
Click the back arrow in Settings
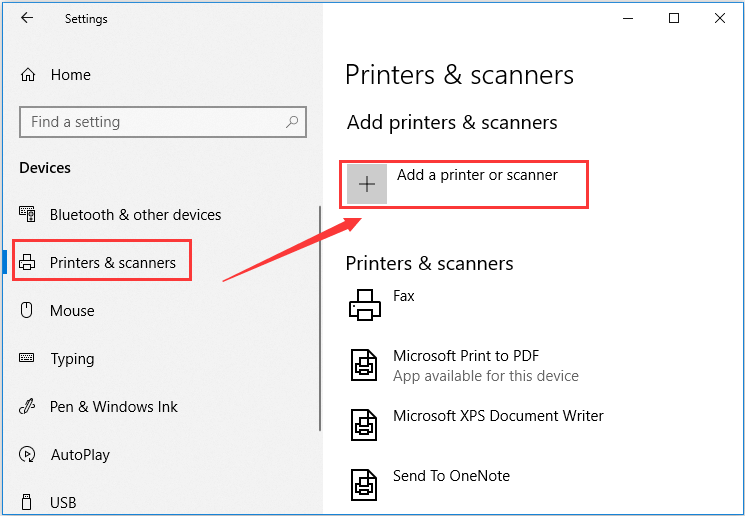pyautogui.click(x=27, y=18)
